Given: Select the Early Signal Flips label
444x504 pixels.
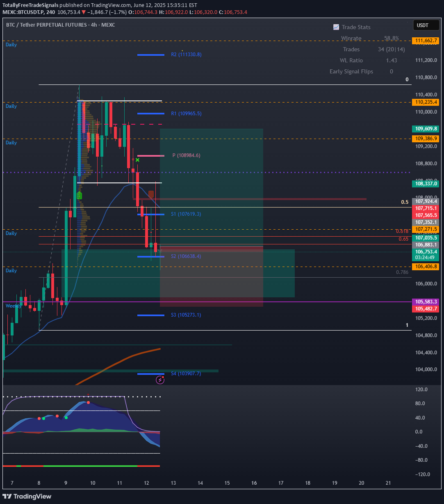Looking at the screenshot, I should 351,71.
